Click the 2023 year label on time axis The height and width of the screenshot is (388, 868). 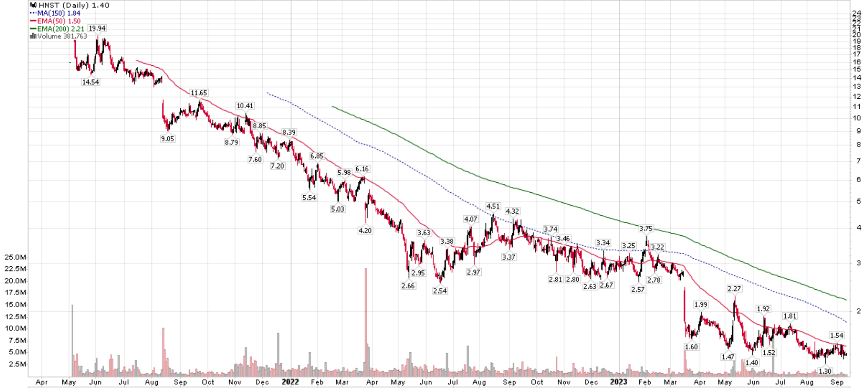tap(618, 382)
